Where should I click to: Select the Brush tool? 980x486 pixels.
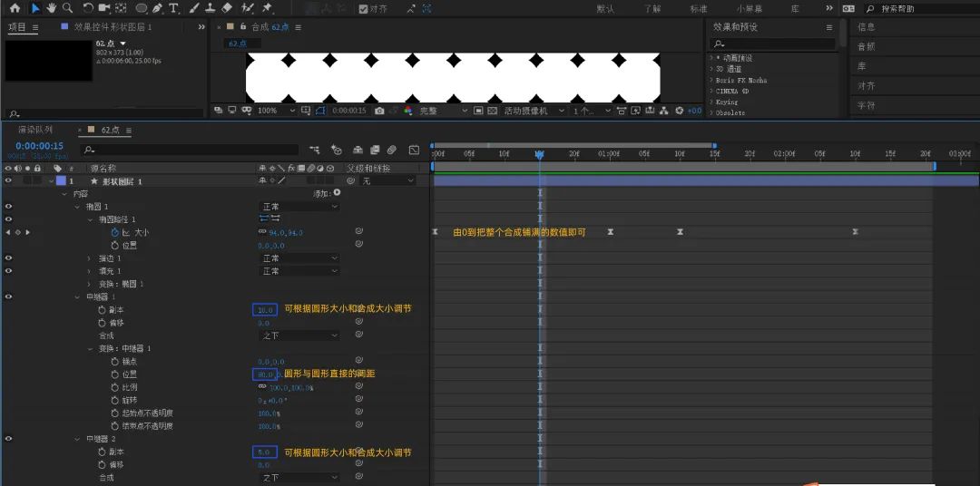[x=194, y=8]
